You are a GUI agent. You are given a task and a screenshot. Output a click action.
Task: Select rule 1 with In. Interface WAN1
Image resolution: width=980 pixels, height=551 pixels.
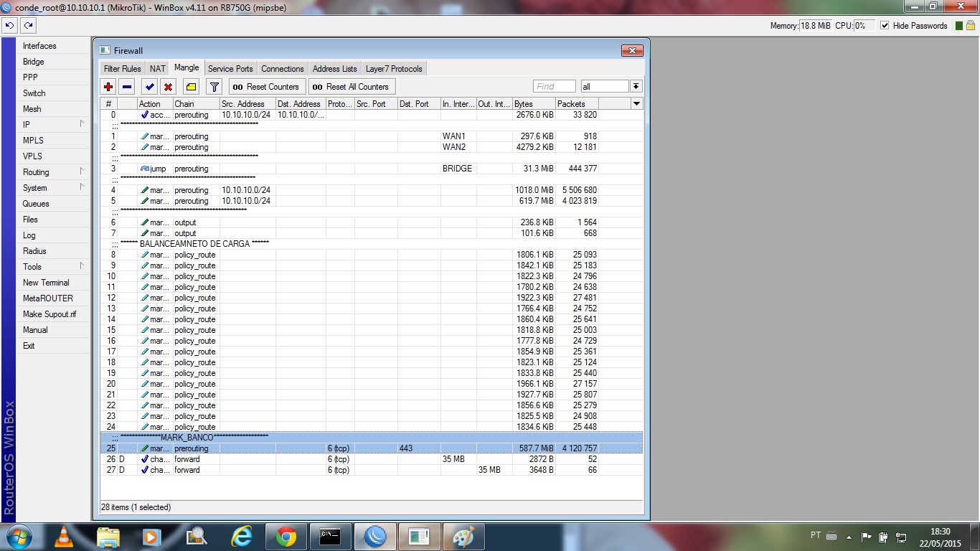[x=371, y=136]
